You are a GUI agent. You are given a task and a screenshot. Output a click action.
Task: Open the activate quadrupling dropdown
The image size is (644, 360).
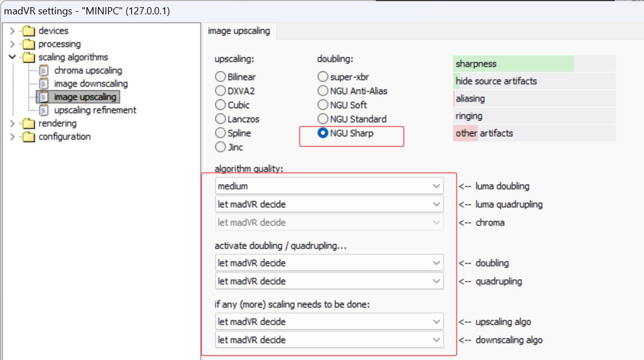[x=329, y=281]
